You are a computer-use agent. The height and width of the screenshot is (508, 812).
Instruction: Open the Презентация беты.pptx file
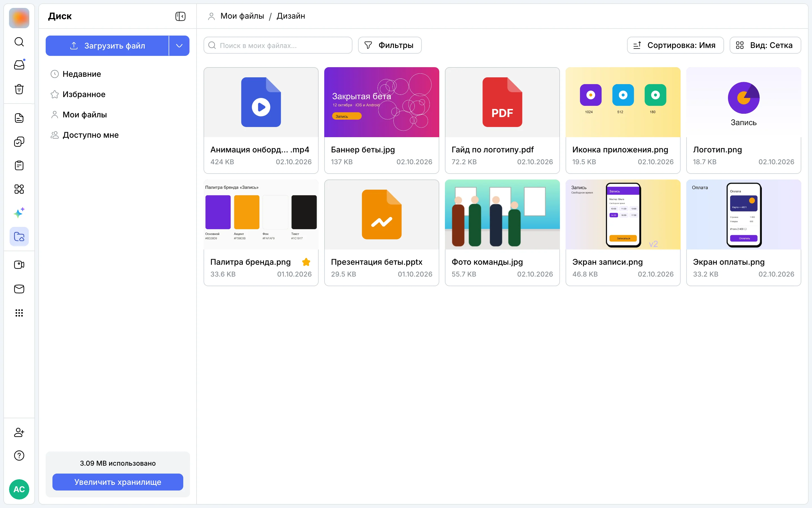tap(381, 233)
